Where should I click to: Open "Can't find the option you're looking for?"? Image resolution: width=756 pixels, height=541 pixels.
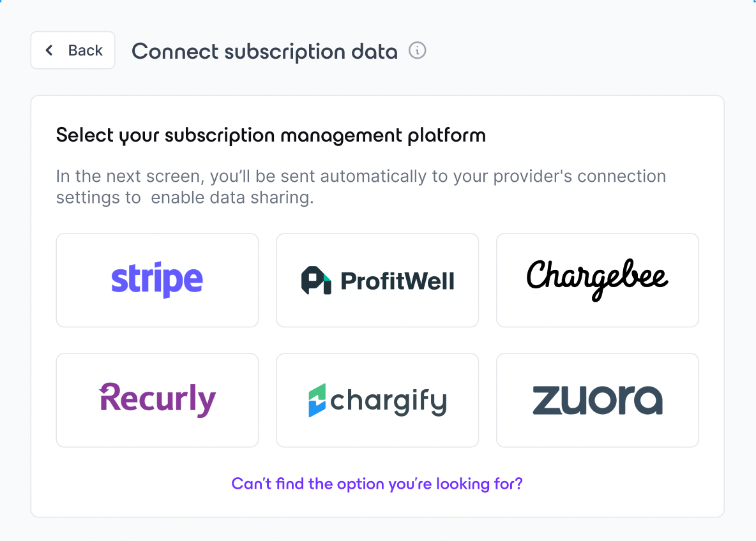click(x=377, y=484)
